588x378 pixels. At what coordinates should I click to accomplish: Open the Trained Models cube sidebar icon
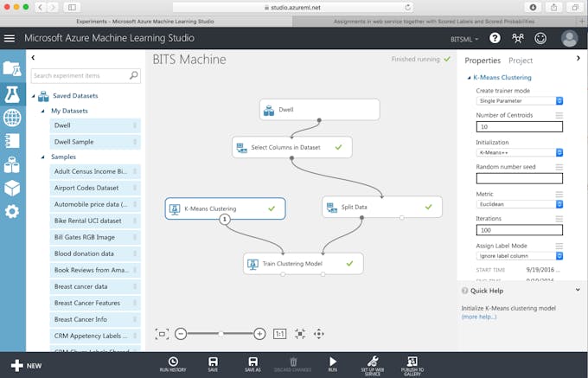pos(12,189)
